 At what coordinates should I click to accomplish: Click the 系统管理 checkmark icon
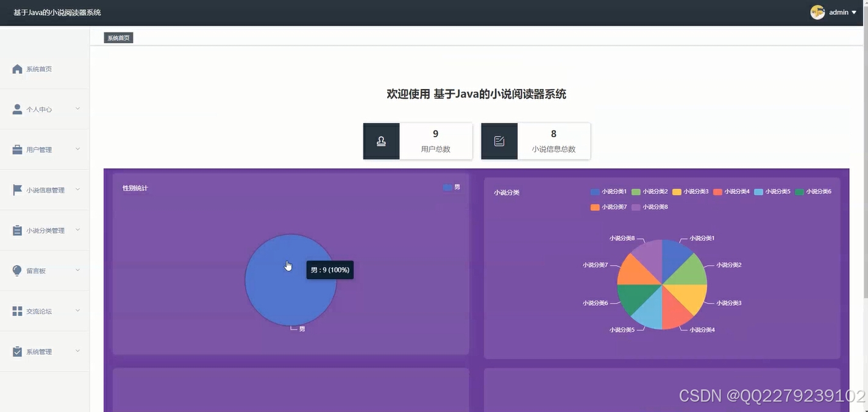click(16, 351)
